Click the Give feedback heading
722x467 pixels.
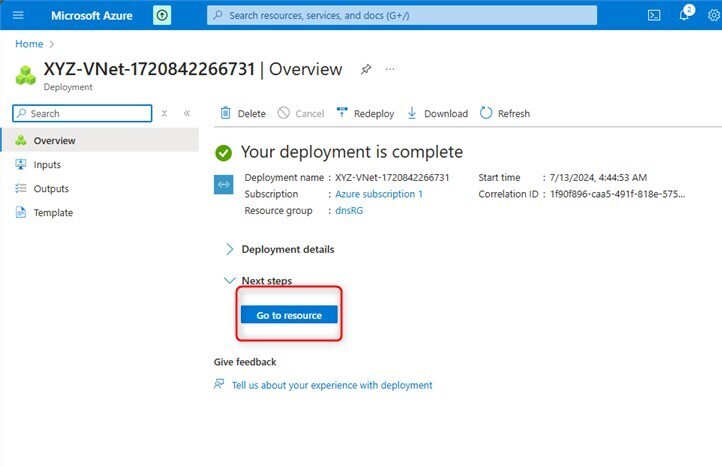[245, 362]
